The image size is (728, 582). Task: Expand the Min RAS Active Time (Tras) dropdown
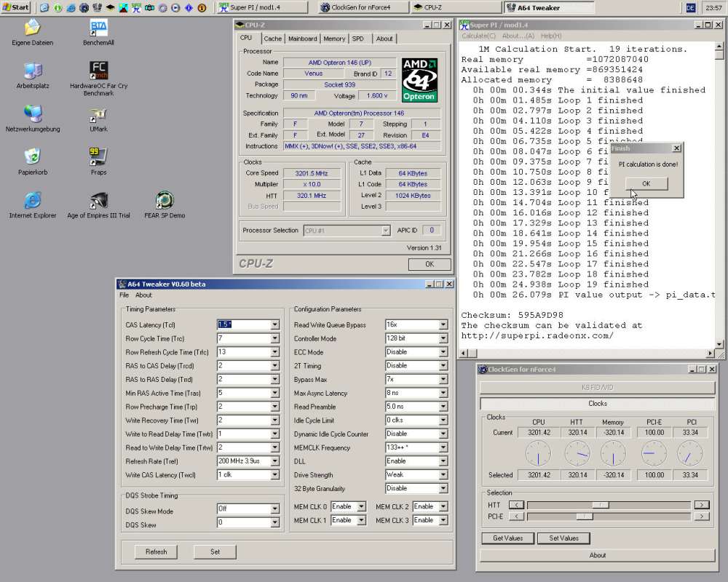click(x=275, y=393)
